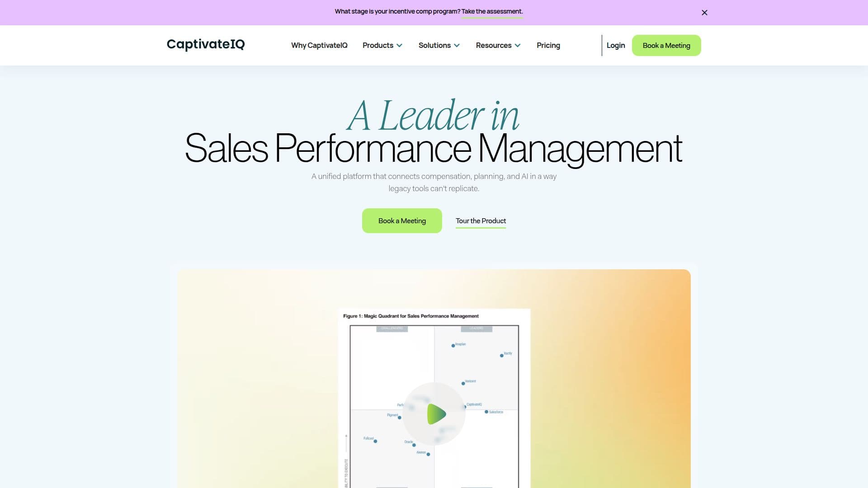Click the Fullcast point in the quadrant
Screen dimensions: 868x488
pyautogui.click(x=375, y=441)
